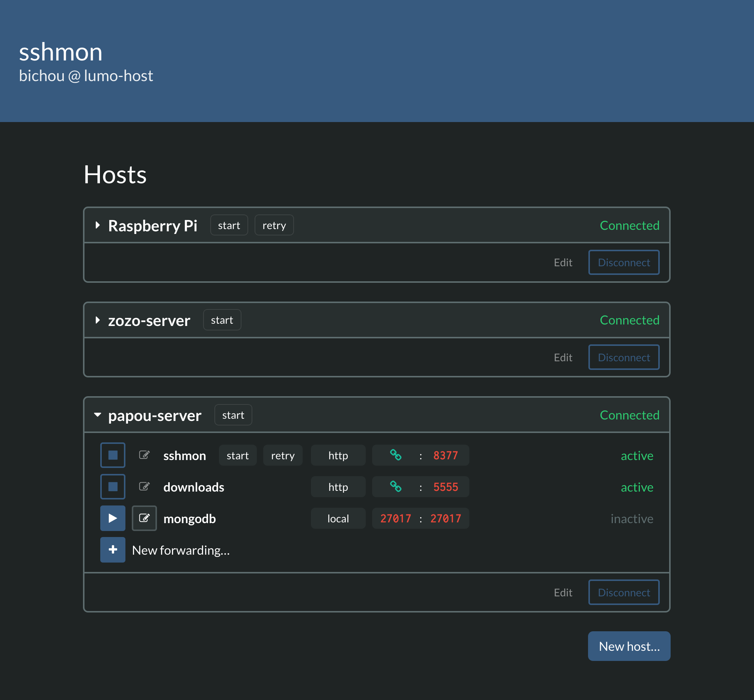
Task: Edit the downloads forwarding via pencil icon
Action: click(x=144, y=487)
